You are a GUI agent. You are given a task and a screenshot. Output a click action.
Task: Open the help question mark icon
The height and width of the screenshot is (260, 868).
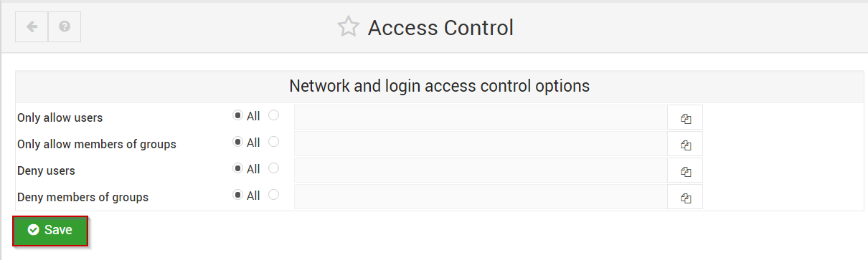coord(65,27)
